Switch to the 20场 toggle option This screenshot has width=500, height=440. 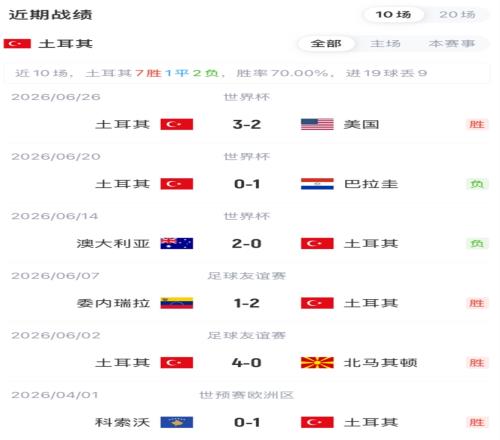[x=457, y=15]
